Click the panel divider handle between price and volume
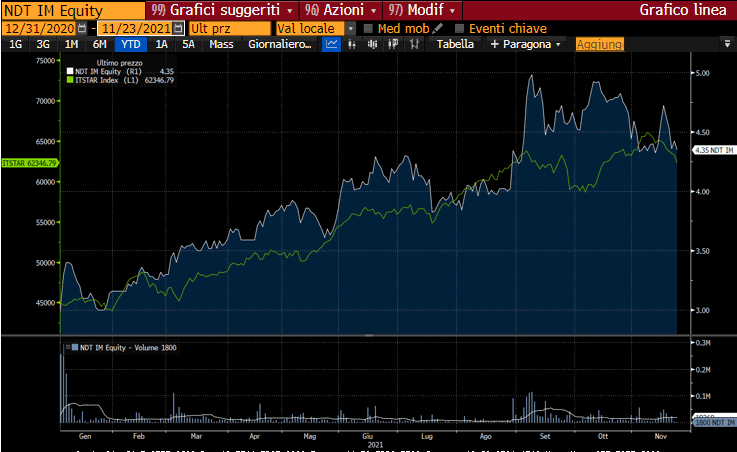Screen dimensions: 737x452 coord(369,335)
